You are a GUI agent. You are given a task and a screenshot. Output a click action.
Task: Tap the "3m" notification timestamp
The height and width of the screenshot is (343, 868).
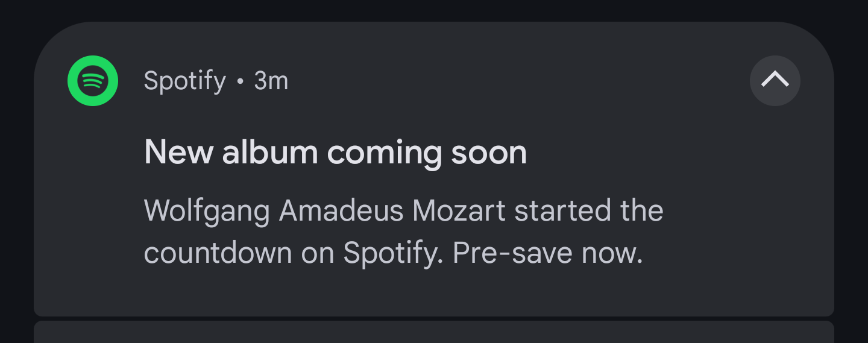pos(271,81)
